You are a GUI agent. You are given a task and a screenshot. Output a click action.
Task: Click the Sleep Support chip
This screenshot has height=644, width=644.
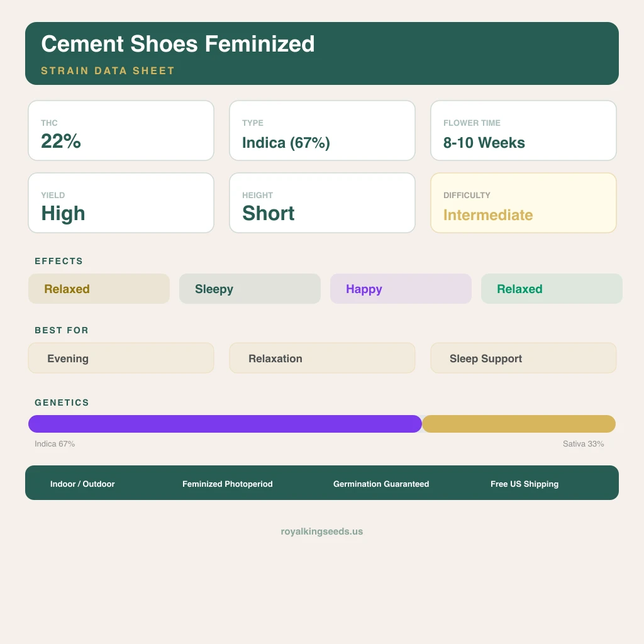click(523, 358)
